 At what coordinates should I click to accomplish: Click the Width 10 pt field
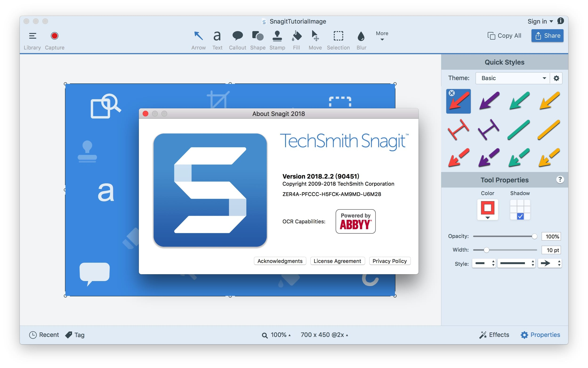click(x=551, y=250)
